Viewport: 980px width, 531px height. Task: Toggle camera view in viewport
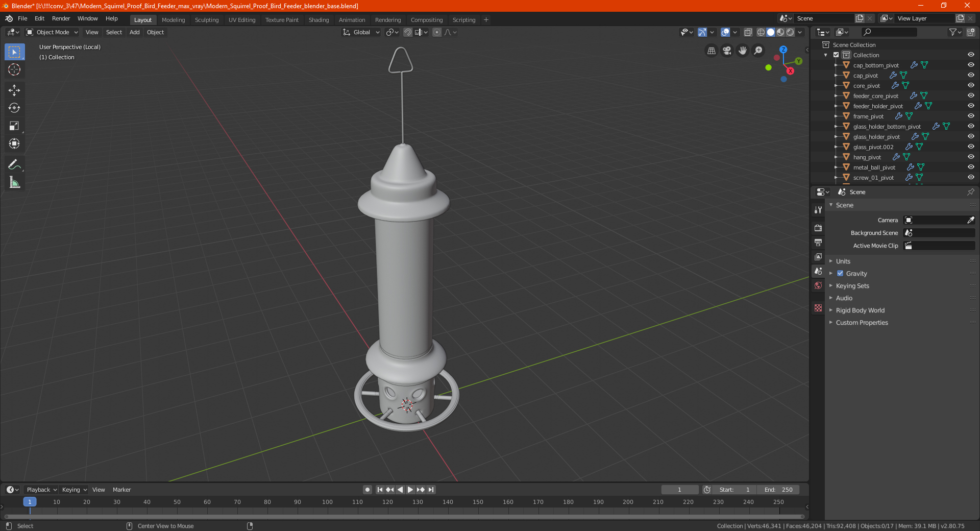(x=727, y=51)
